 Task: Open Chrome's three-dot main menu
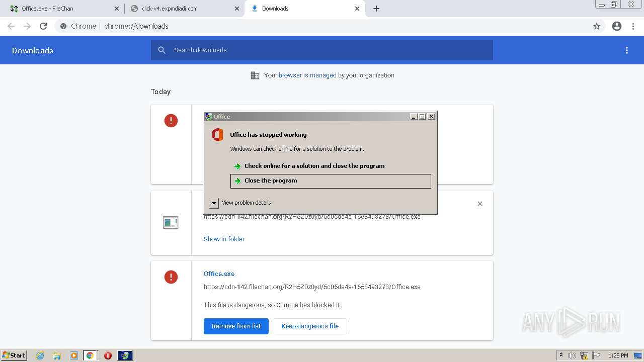click(x=633, y=26)
